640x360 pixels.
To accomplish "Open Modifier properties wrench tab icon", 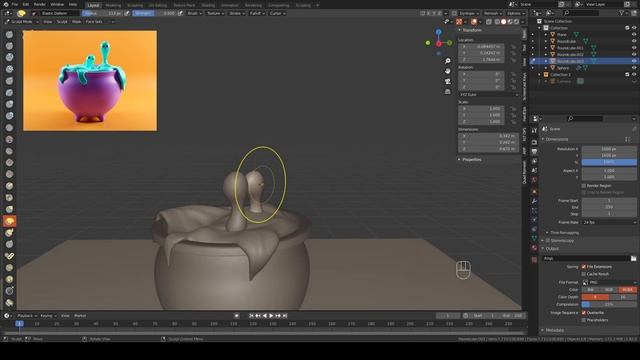I will pyautogui.click(x=534, y=201).
